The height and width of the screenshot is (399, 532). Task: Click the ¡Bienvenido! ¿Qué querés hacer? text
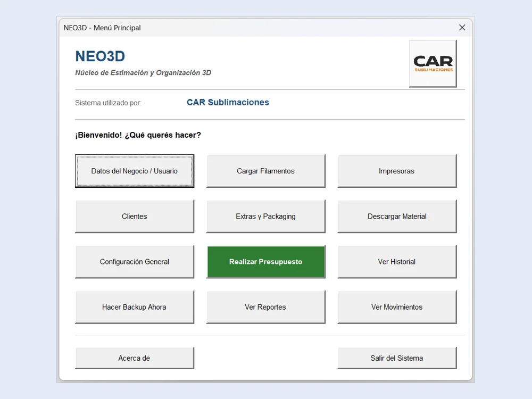(x=138, y=135)
